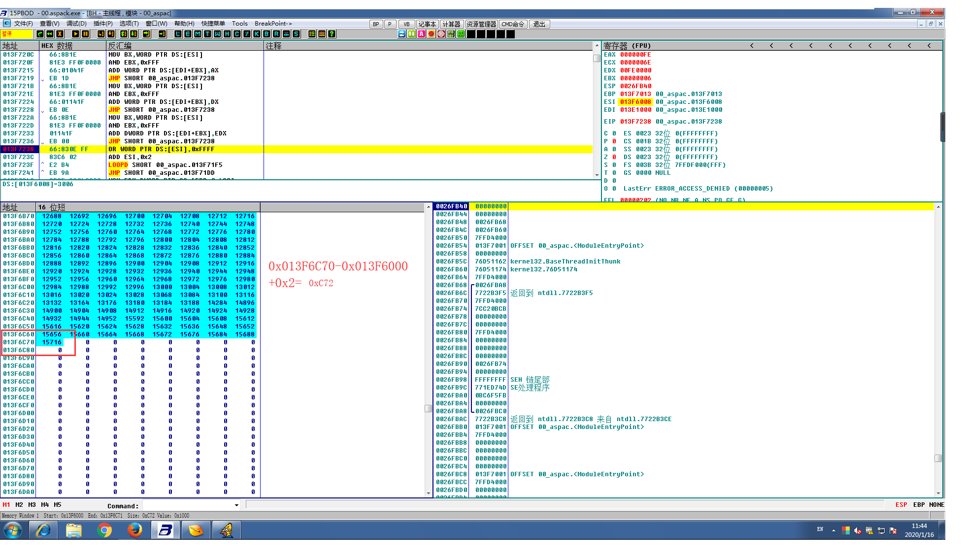Open the Log window via L icon

tap(178, 34)
